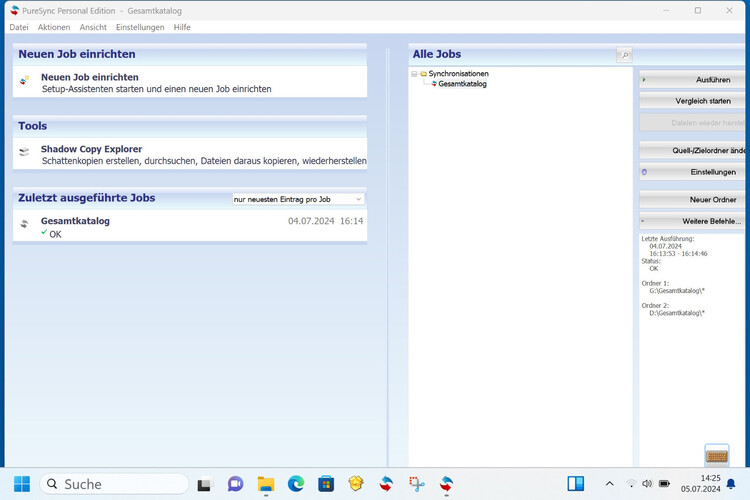Click the search icon in Alle Jobs
This screenshot has height=500, width=750.
click(624, 55)
